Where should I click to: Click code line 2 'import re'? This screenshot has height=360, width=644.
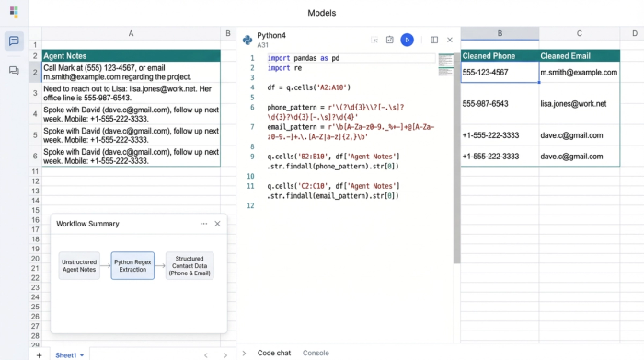[284, 68]
